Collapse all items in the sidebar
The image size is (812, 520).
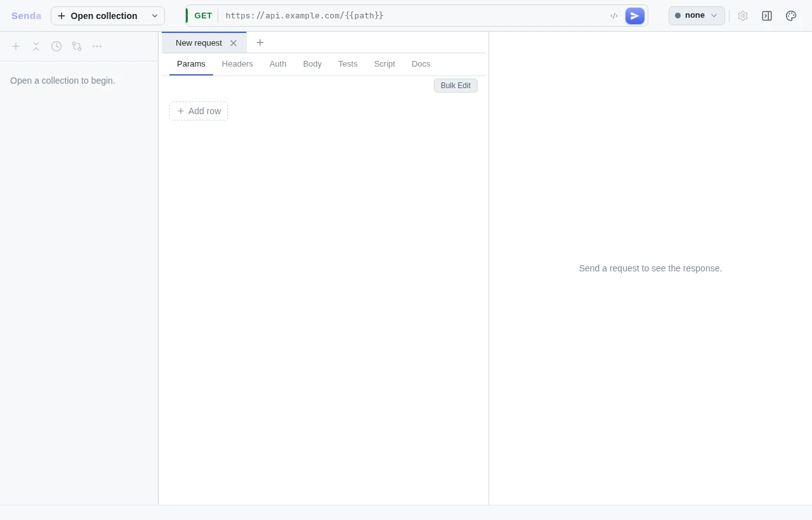click(36, 46)
